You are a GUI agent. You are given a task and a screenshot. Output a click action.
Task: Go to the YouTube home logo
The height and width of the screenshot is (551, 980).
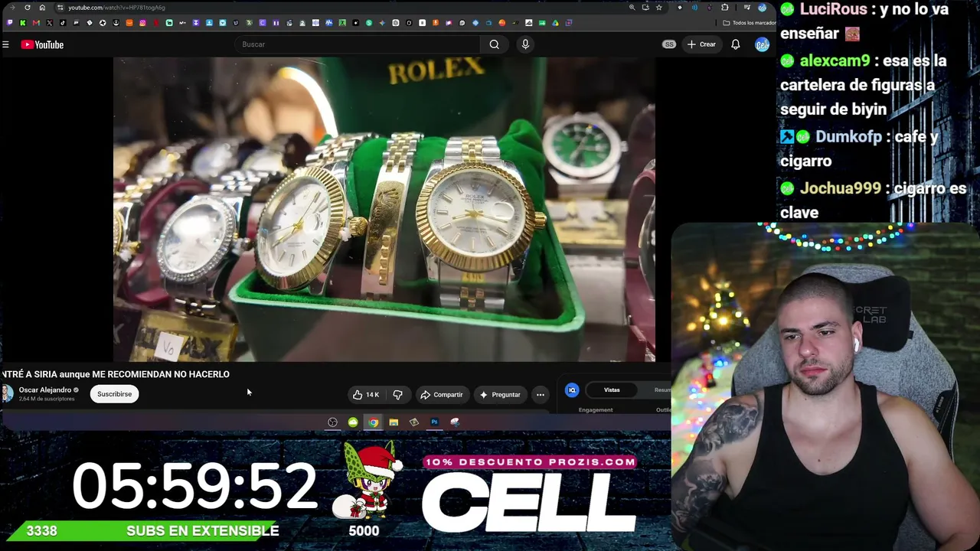tap(42, 44)
